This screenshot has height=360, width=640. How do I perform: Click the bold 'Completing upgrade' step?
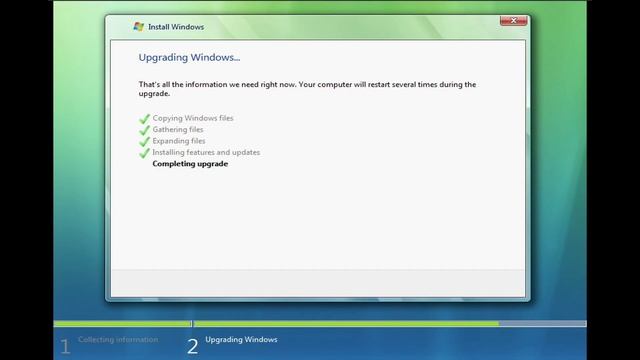point(190,164)
